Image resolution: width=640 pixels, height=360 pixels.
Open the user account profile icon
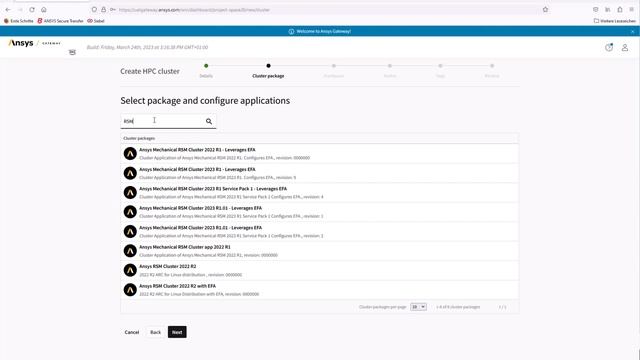point(625,47)
